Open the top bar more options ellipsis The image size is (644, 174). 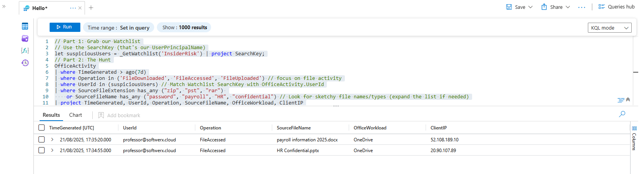tap(582, 7)
